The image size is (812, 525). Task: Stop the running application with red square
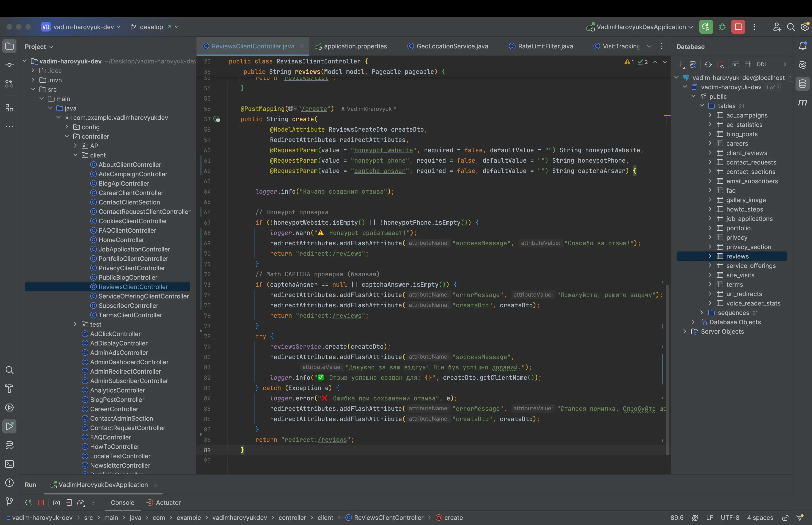pos(738,27)
